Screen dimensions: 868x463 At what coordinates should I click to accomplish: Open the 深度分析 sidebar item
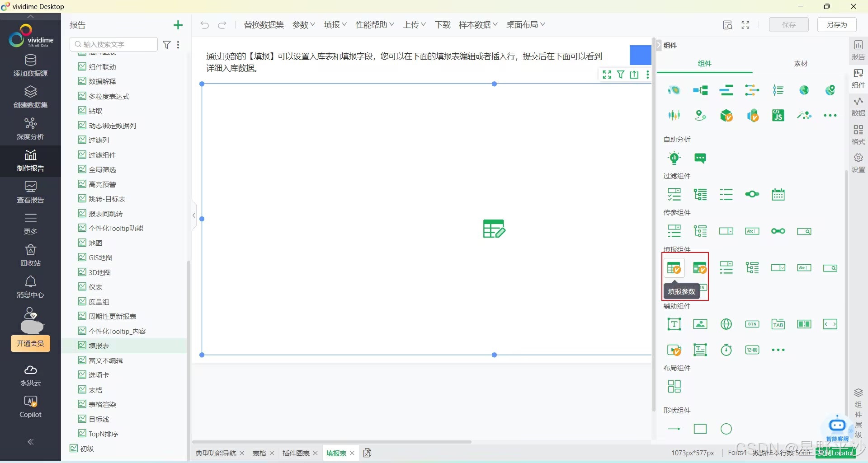(30, 129)
